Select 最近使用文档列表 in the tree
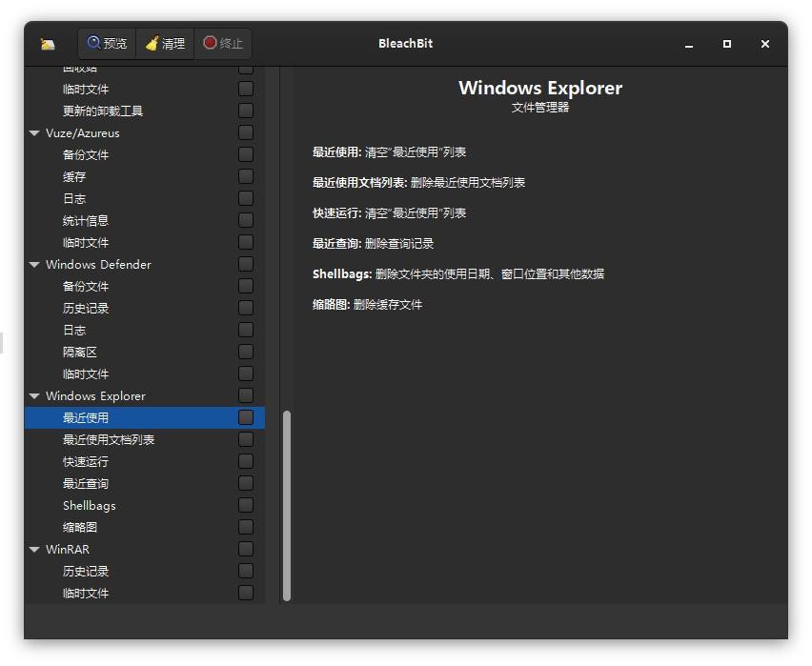This screenshot has height=666, width=812. tap(145, 439)
